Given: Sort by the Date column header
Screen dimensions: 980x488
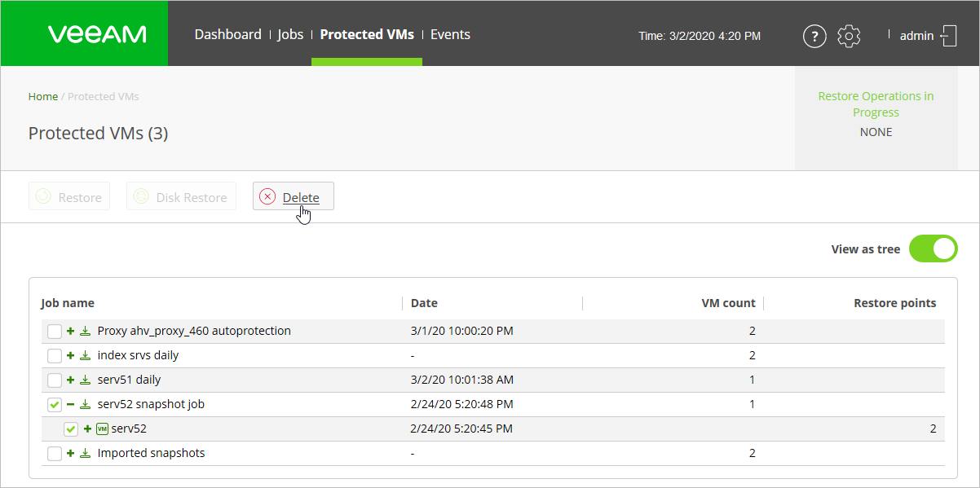Looking at the screenshot, I should coord(424,303).
